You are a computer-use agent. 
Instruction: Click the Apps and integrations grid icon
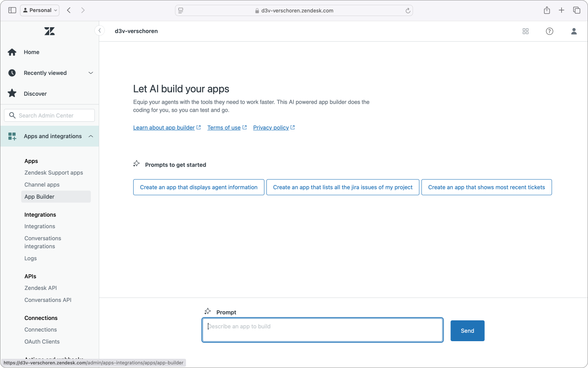12,136
